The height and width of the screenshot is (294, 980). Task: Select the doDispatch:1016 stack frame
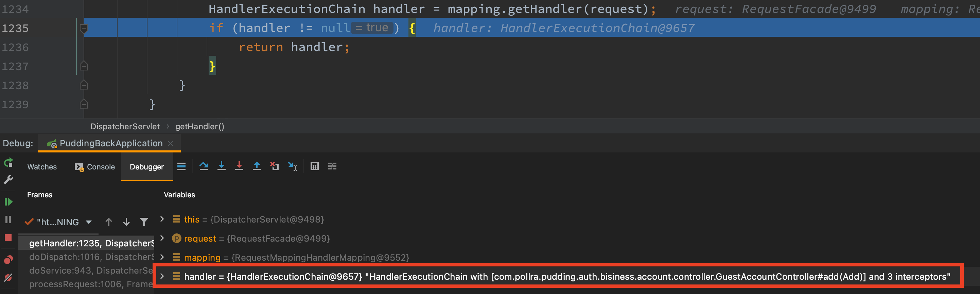pyautogui.click(x=92, y=257)
